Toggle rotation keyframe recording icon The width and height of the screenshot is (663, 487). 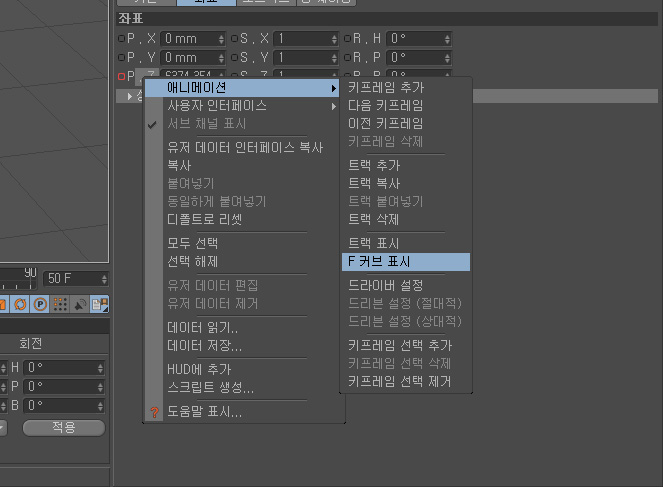(20, 303)
